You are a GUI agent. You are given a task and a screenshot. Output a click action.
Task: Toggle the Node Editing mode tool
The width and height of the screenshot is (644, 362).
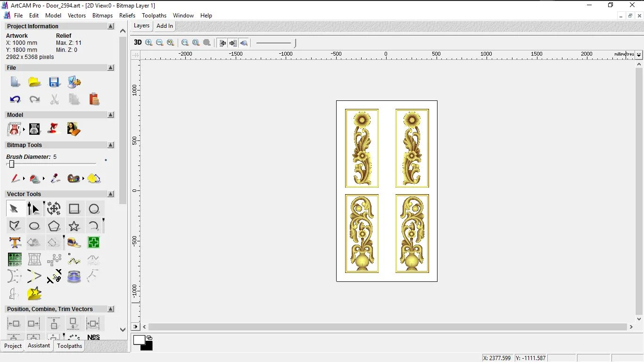33,209
